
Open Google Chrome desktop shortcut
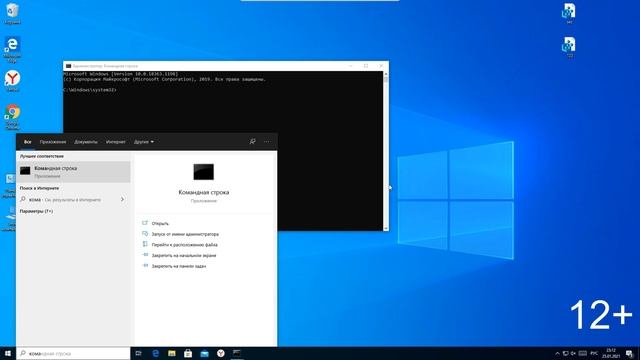[x=12, y=117]
